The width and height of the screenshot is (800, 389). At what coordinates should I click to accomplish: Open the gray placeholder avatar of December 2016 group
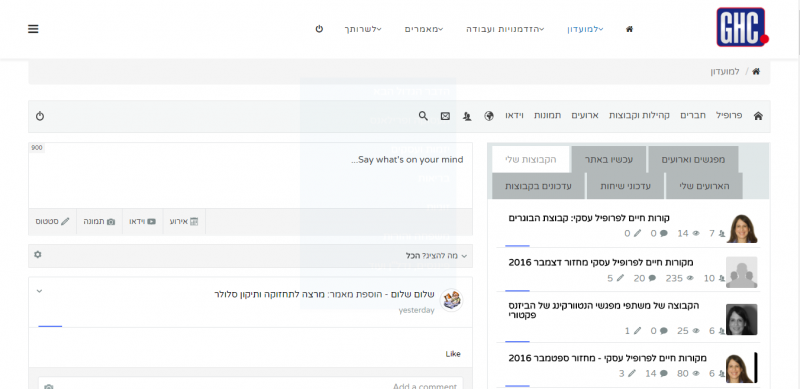click(x=742, y=272)
